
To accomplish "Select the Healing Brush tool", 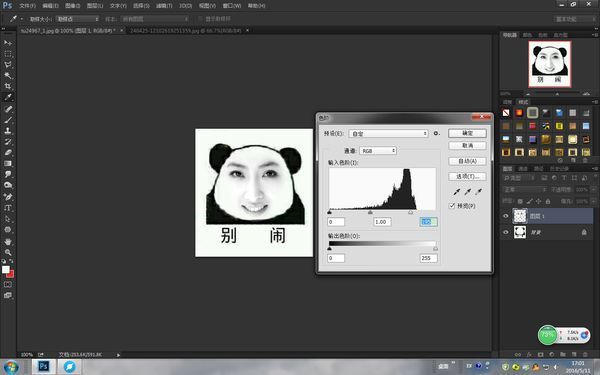I will coord(8,109).
